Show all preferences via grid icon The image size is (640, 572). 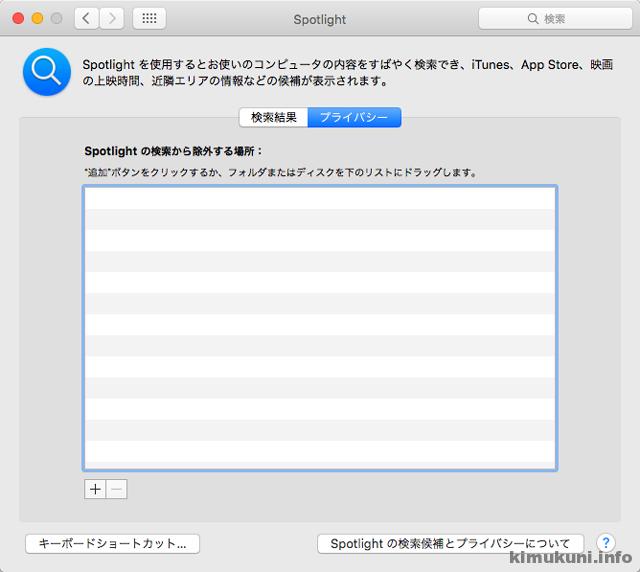pos(149,19)
